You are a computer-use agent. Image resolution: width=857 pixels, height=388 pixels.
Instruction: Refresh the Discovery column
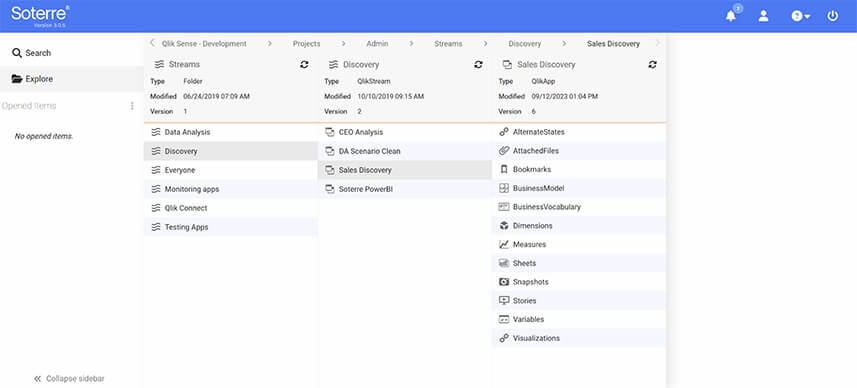click(x=478, y=64)
